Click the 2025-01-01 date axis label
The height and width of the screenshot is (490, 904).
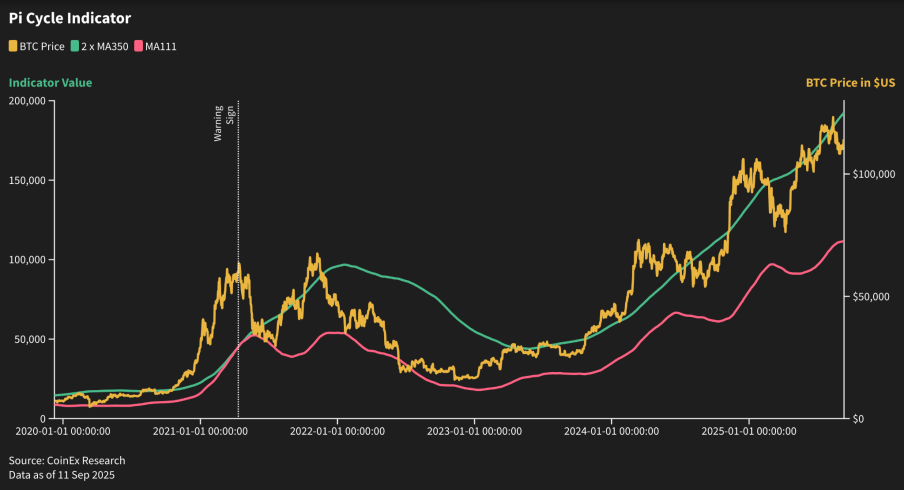pyautogui.click(x=749, y=431)
